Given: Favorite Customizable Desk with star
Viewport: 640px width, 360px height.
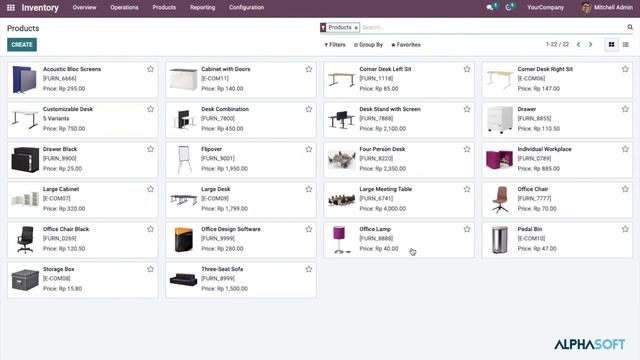Looking at the screenshot, I should coord(151,109).
